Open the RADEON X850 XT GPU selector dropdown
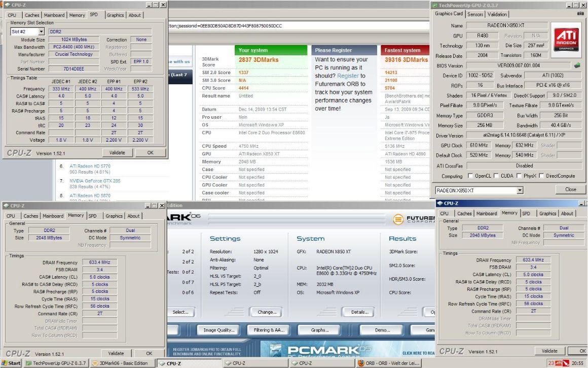Image resolution: width=588 pixels, height=368 pixels. 520,190
